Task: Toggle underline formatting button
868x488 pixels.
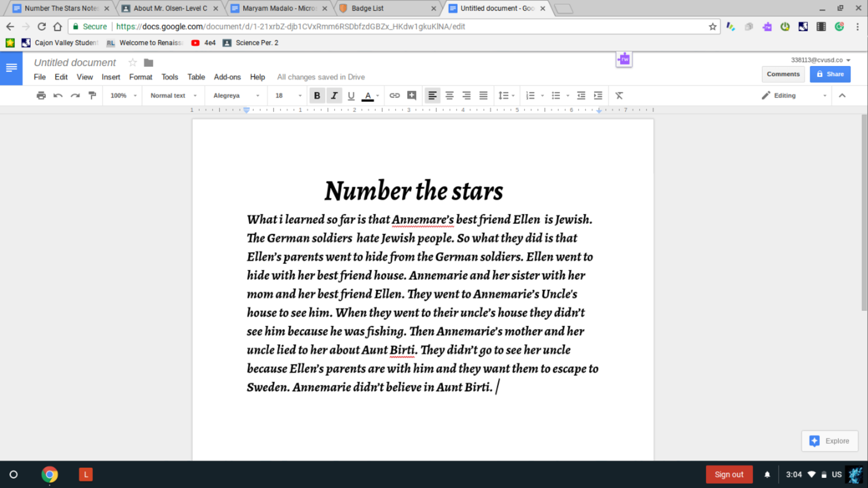Action: tap(351, 95)
